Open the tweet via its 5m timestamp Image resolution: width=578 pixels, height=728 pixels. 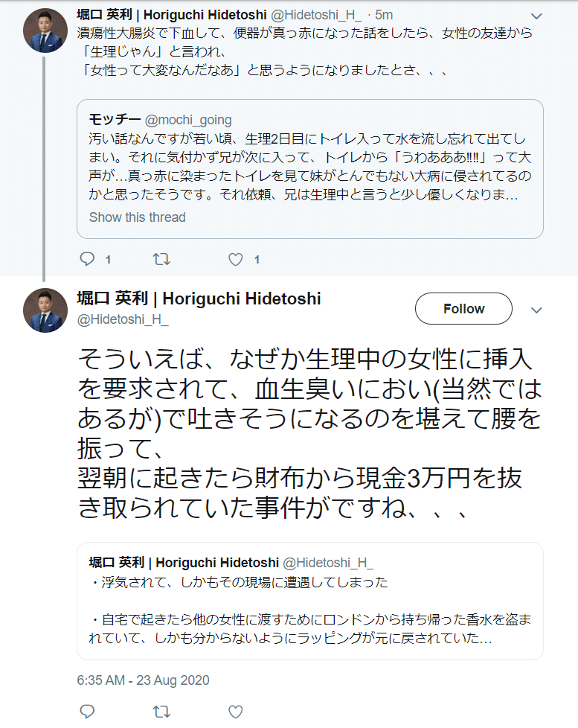[x=385, y=14]
